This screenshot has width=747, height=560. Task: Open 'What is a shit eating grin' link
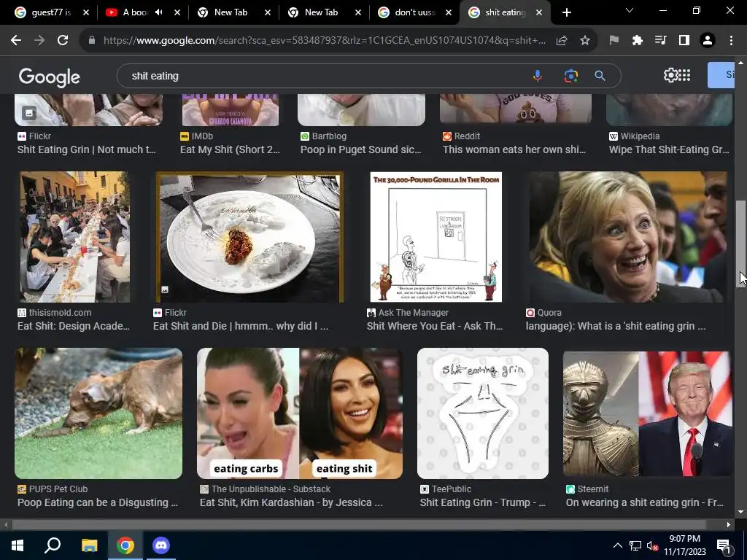[616, 326]
